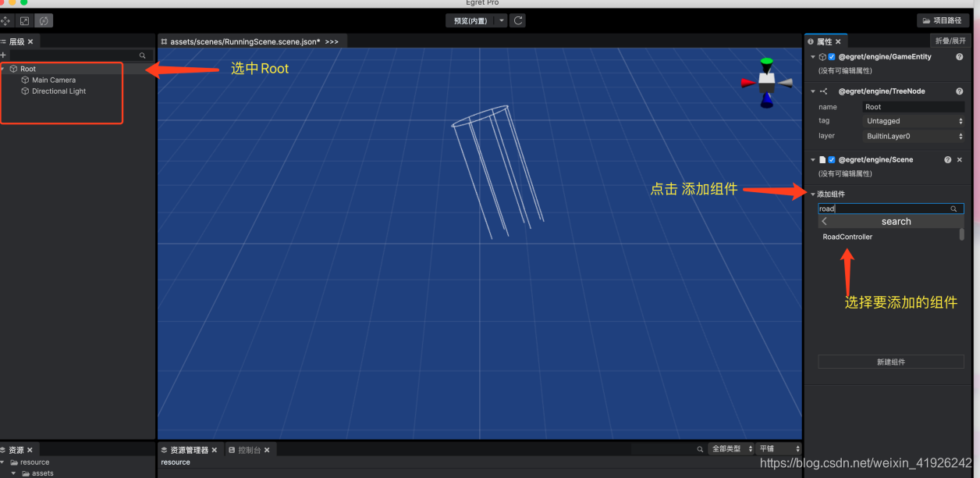The height and width of the screenshot is (478, 980).
Task: Edit the name field containing Root
Action: click(x=914, y=107)
